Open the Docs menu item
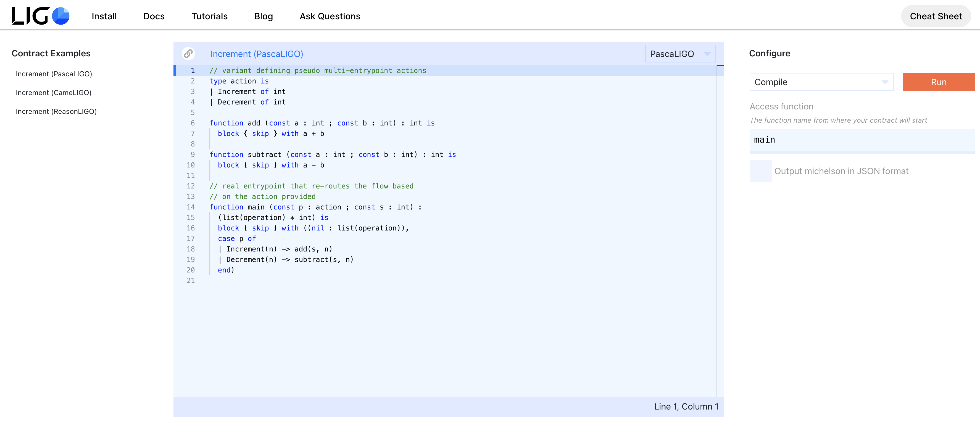The image size is (980, 425). pyautogui.click(x=154, y=16)
